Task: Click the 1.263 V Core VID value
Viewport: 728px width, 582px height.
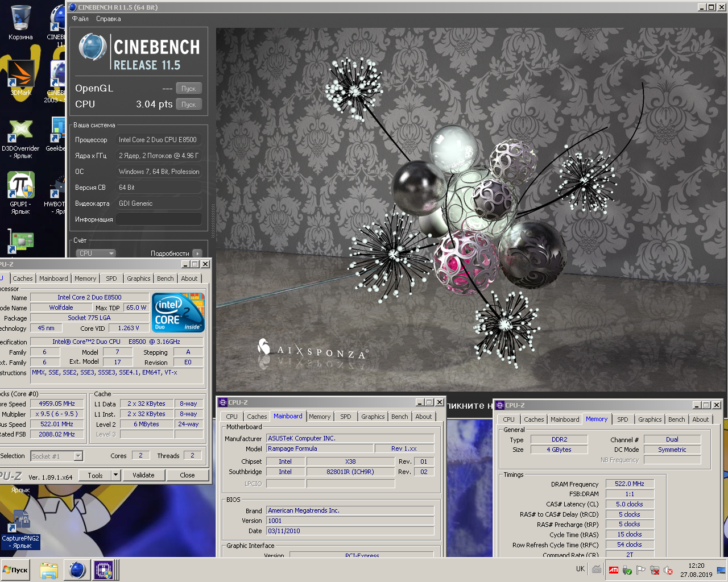Action: click(x=129, y=328)
